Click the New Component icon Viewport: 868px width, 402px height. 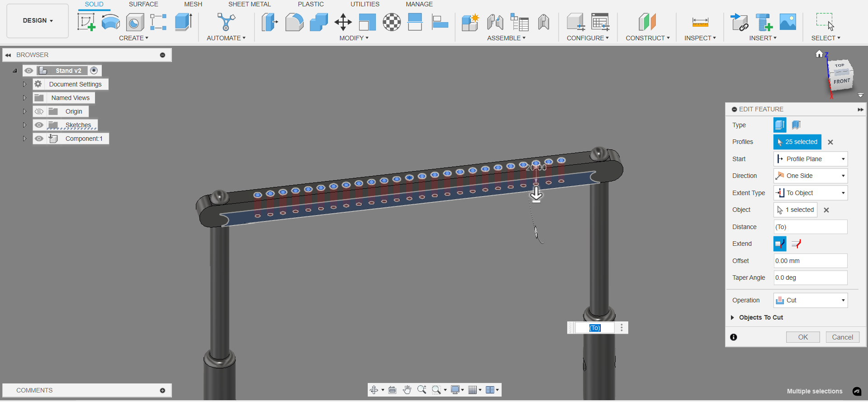point(470,22)
